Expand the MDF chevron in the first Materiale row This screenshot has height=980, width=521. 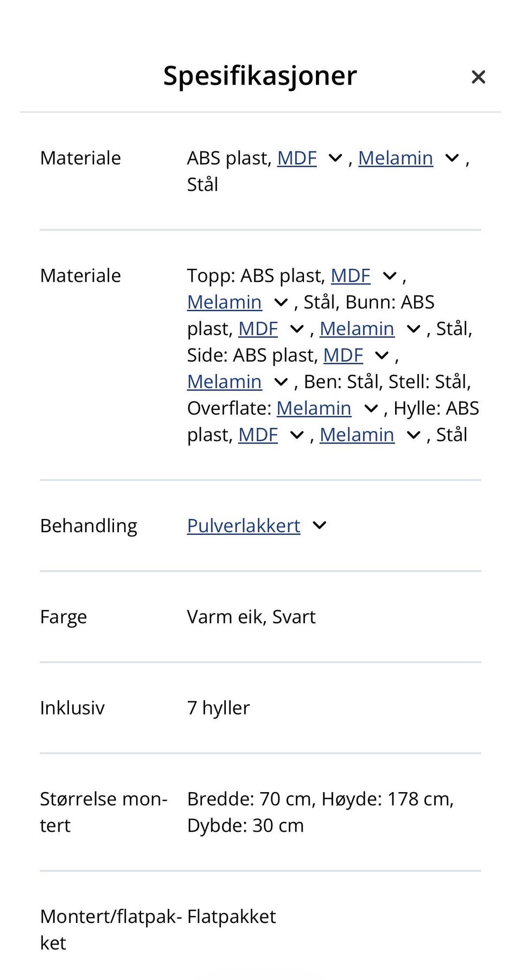click(x=336, y=158)
